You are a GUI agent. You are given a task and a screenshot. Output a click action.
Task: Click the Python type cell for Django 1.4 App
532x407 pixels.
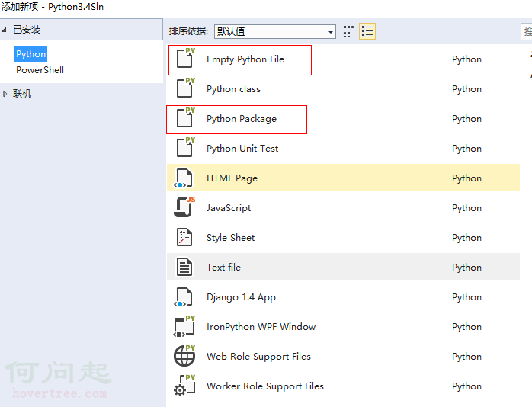click(x=466, y=297)
